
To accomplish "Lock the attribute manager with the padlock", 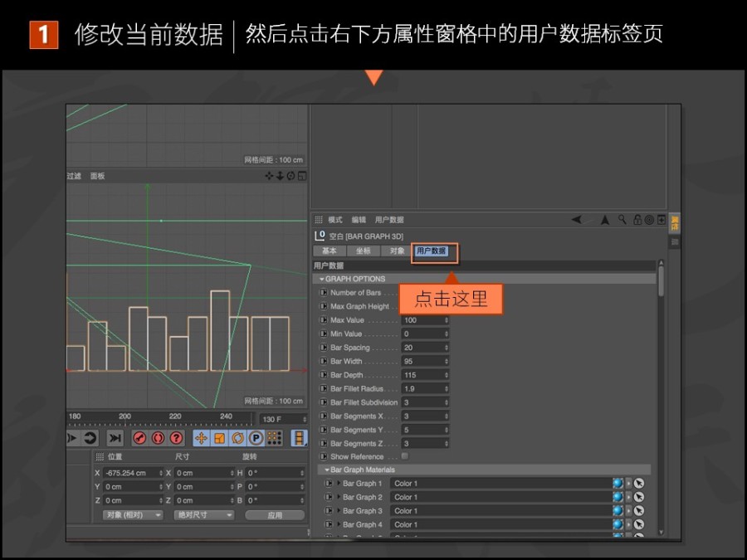I will click(x=637, y=220).
